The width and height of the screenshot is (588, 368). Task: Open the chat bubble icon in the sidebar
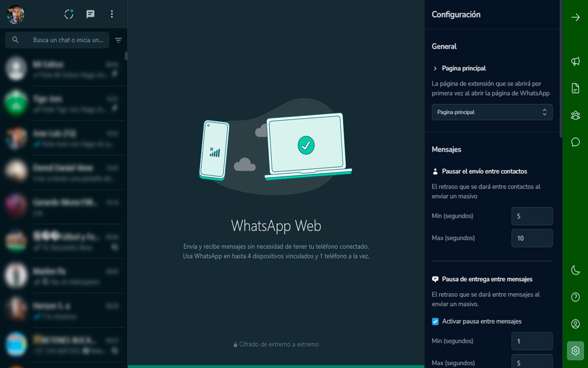point(575,142)
